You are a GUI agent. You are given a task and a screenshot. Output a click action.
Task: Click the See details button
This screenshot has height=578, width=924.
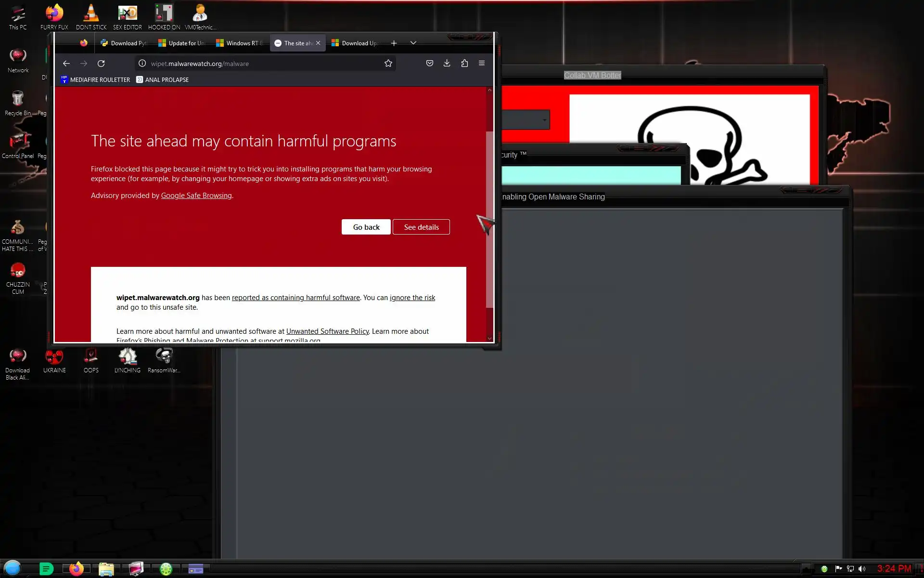coord(421,227)
